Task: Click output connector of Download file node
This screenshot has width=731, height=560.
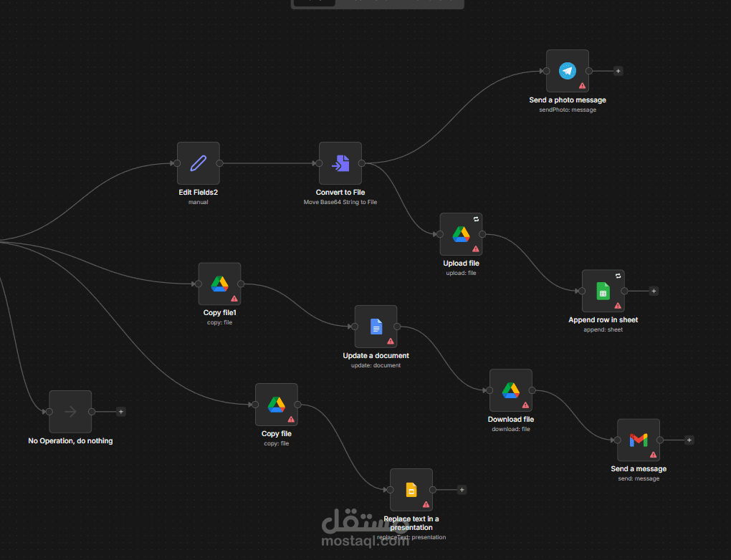Action: point(532,390)
